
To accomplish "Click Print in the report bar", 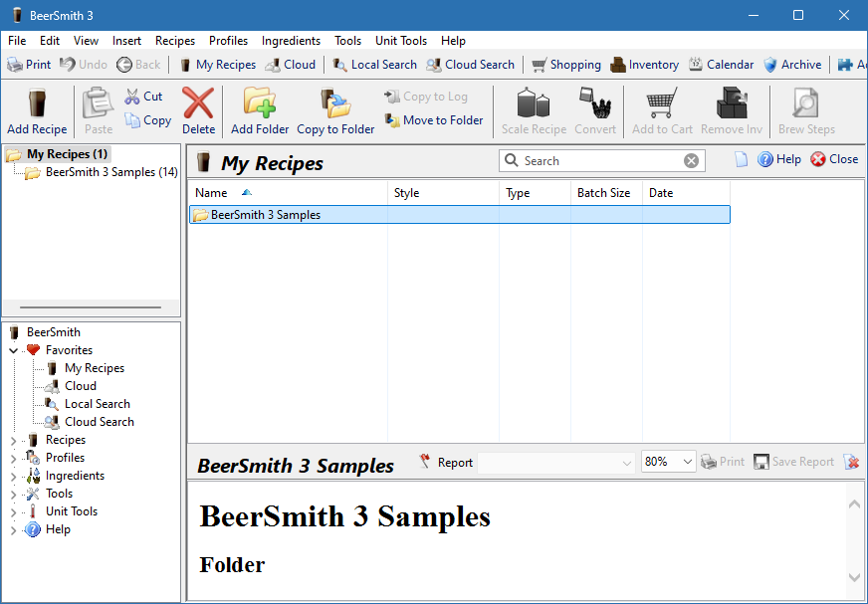I will pos(723,462).
